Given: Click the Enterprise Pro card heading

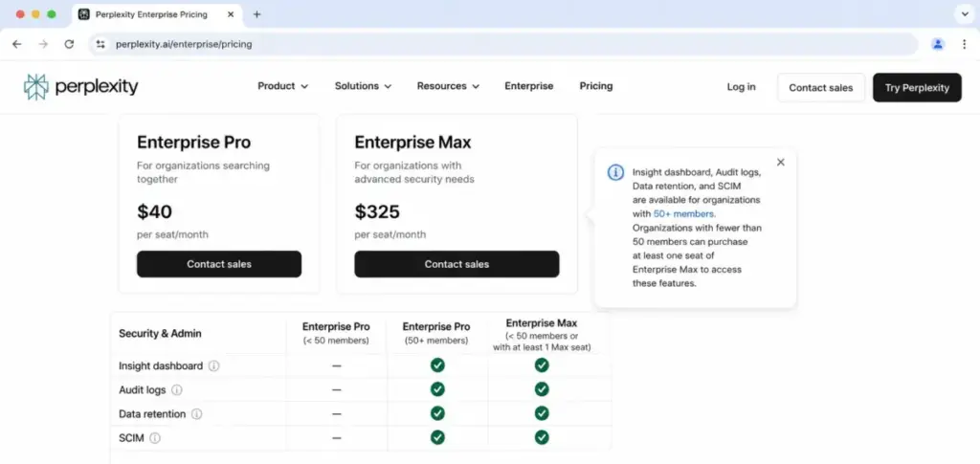Looking at the screenshot, I should pos(193,143).
